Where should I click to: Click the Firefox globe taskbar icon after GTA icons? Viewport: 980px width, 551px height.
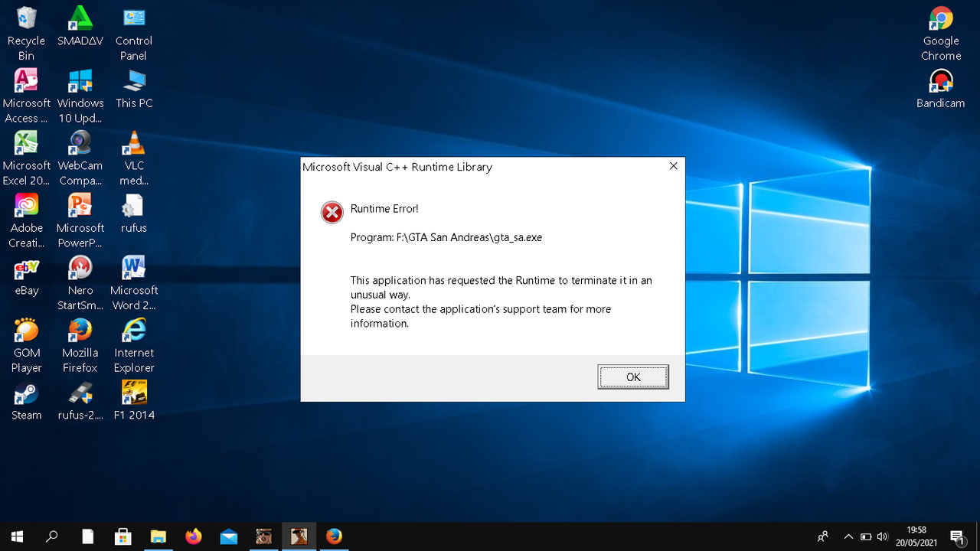click(334, 536)
